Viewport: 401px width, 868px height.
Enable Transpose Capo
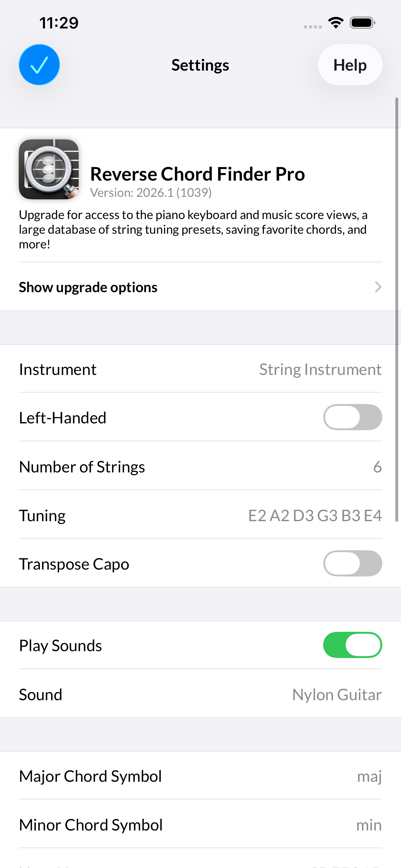pyautogui.click(x=352, y=563)
